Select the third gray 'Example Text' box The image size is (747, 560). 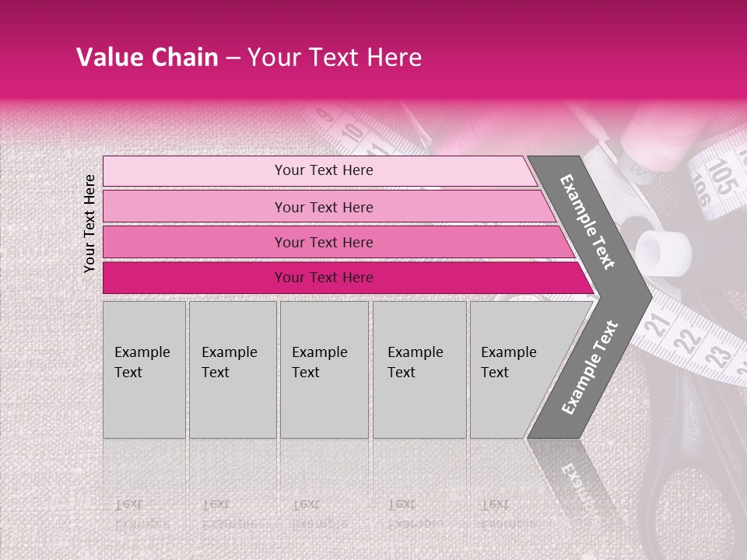[x=323, y=369]
